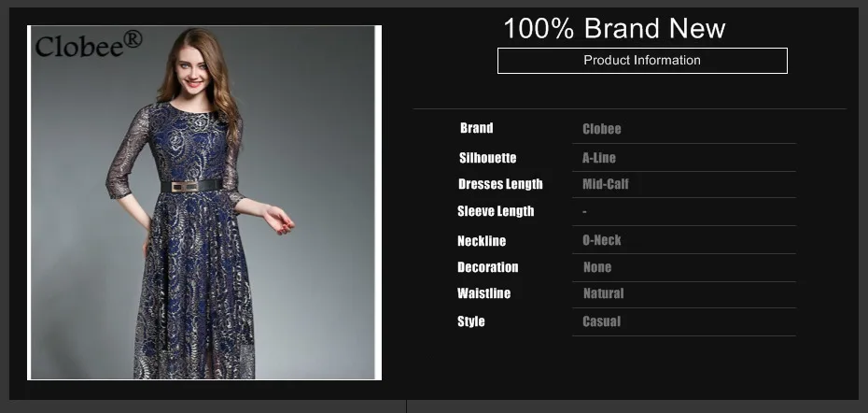Click the Clobee logo on the photo
Viewport: 868px width, 413px height.
pos(89,44)
